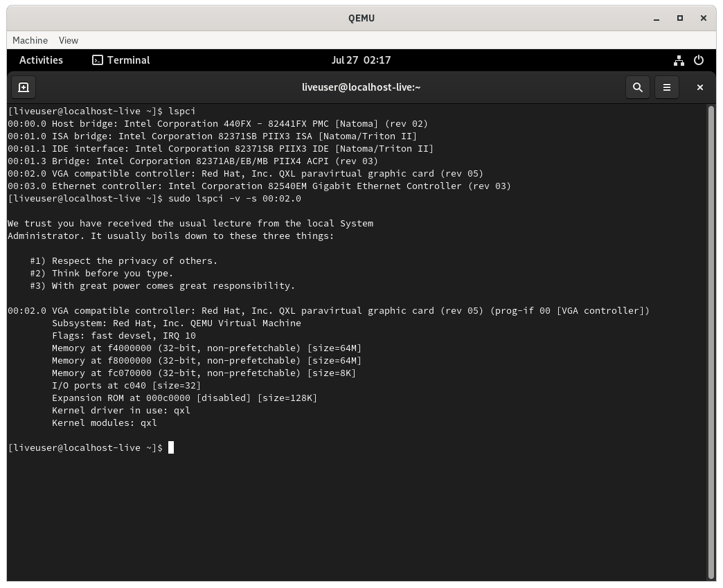Click the 'Ethernet controller' line

tap(259, 186)
